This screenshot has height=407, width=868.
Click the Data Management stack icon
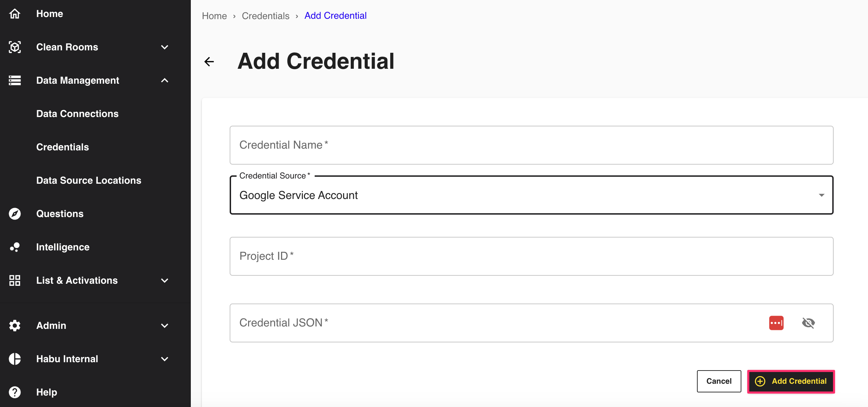pyautogui.click(x=15, y=80)
